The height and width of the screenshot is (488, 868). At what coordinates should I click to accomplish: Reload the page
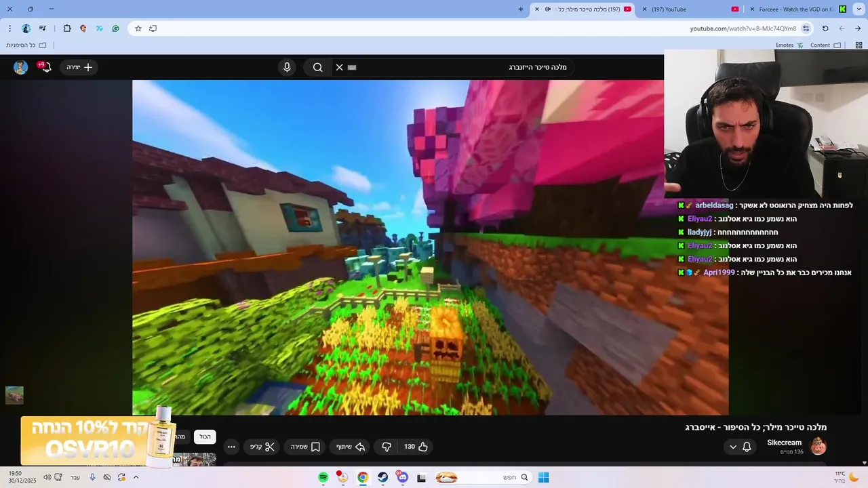pyautogui.click(x=825, y=28)
